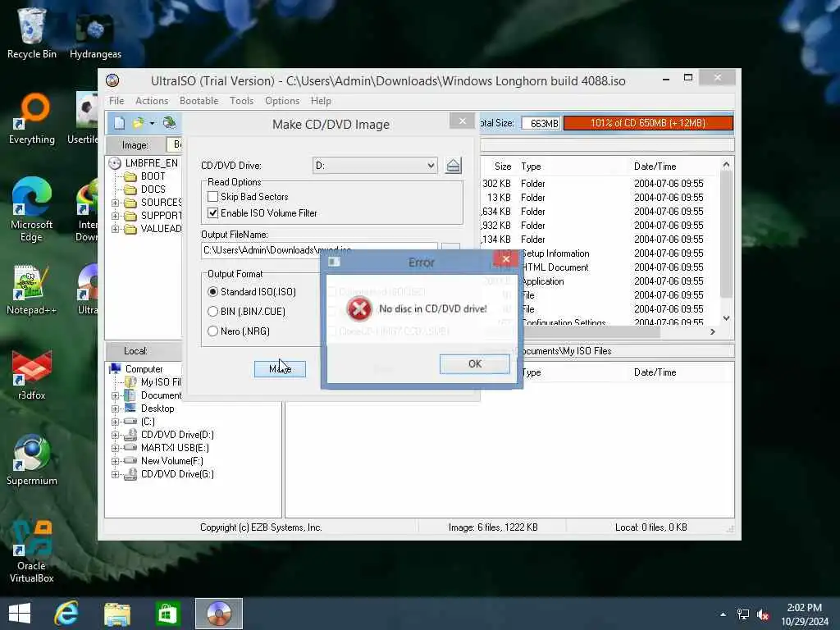Click the Output FileName field
Image resolution: width=840 pixels, height=630 pixels.
click(x=319, y=250)
